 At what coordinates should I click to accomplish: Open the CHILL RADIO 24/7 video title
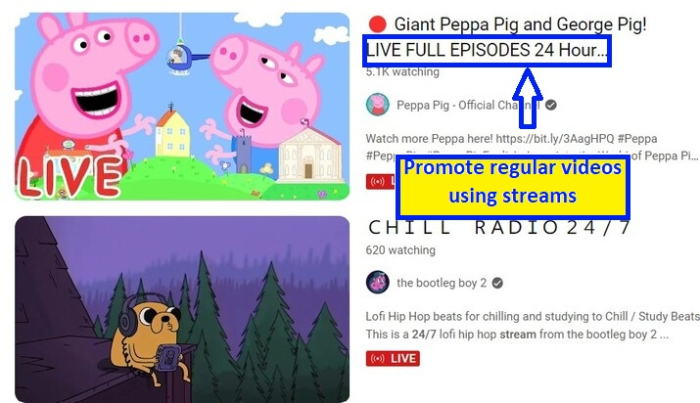click(499, 228)
